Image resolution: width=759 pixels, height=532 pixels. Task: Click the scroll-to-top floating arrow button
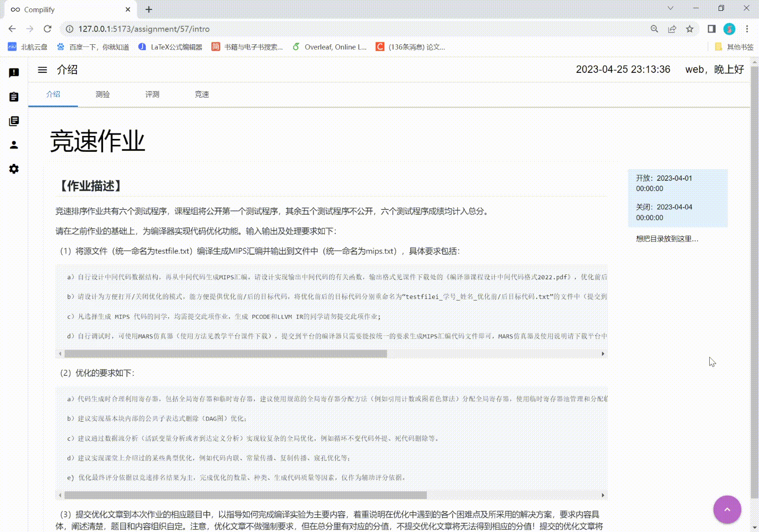(x=727, y=509)
